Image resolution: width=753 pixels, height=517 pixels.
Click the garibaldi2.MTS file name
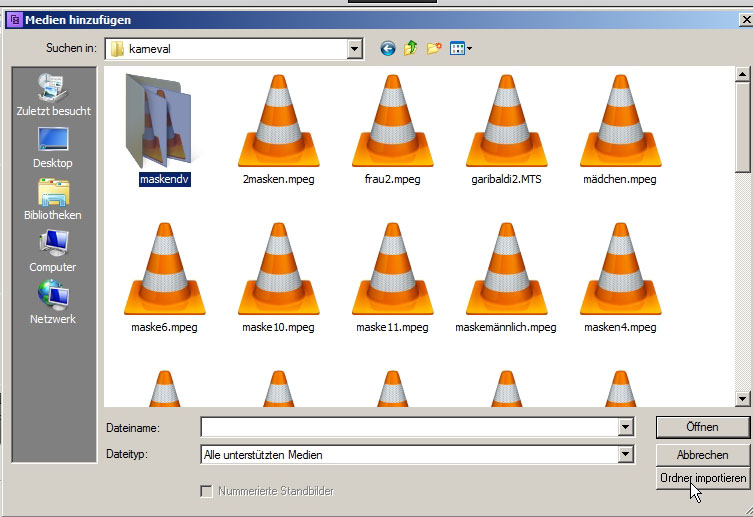click(506, 180)
